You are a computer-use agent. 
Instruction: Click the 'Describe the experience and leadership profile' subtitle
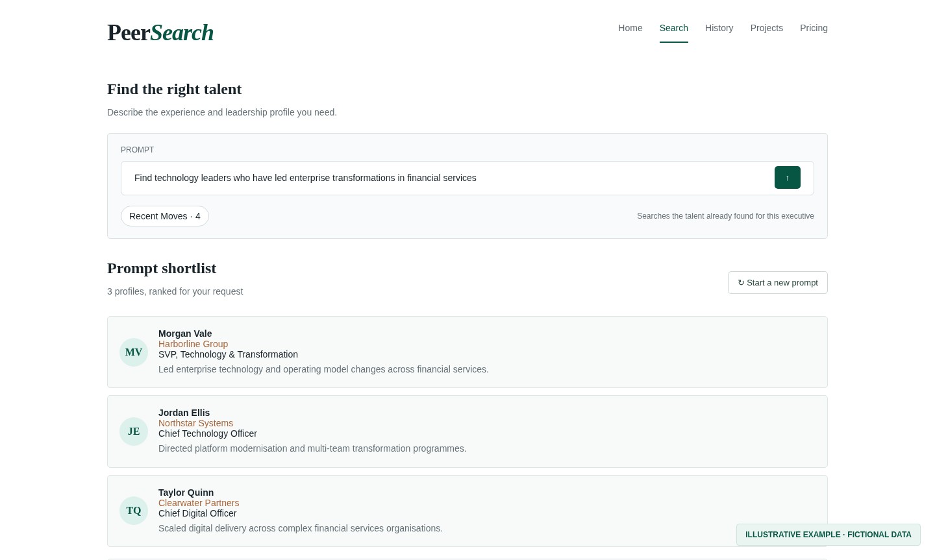coord(222,112)
